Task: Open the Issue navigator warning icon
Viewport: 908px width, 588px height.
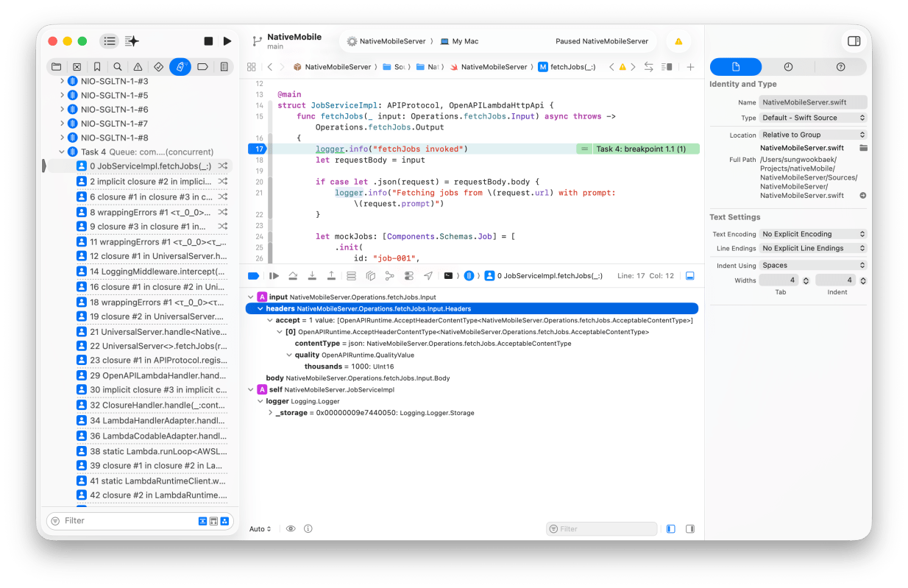Action: coord(138,67)
